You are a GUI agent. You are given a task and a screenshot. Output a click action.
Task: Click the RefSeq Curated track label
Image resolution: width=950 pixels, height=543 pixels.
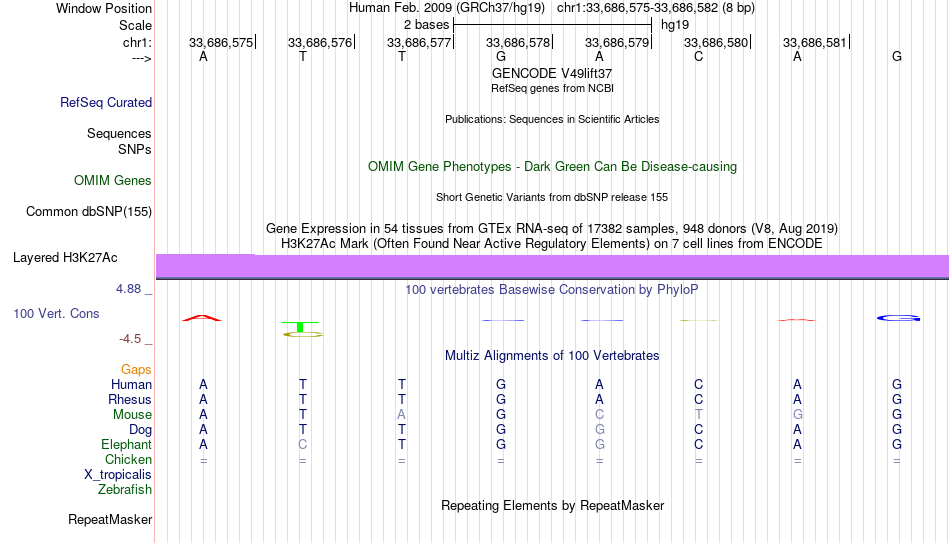point(105,102)
